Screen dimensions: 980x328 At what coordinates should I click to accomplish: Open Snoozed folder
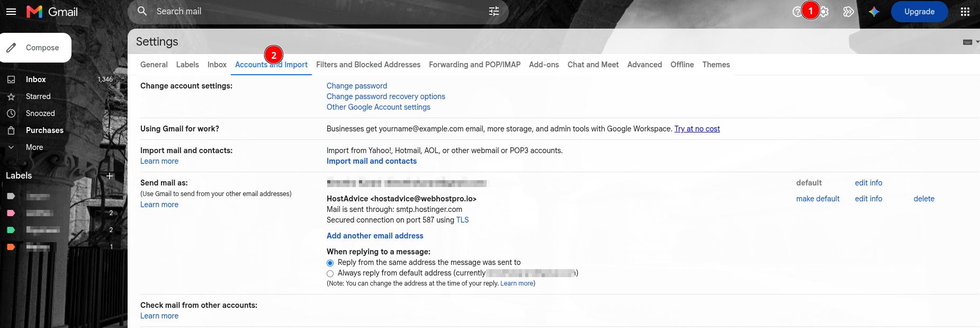[40, 113]
